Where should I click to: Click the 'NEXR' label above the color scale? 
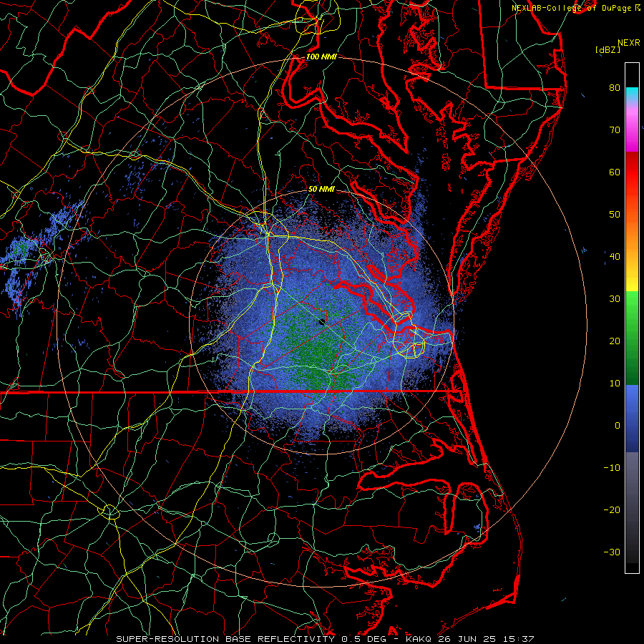(x=628, y=43)
